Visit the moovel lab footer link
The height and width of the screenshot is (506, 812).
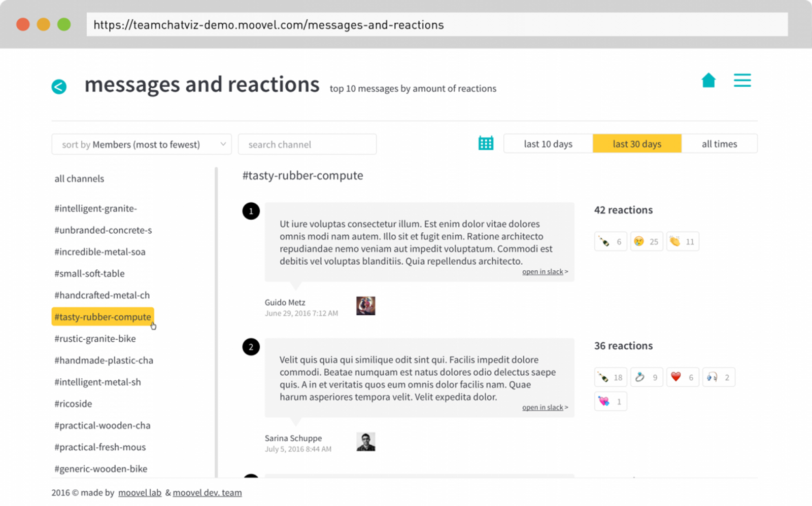click(140, 493)
